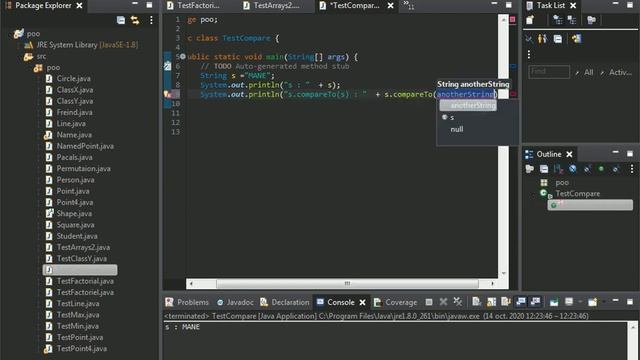Toggle Hide Static Members in Outline

587,169
